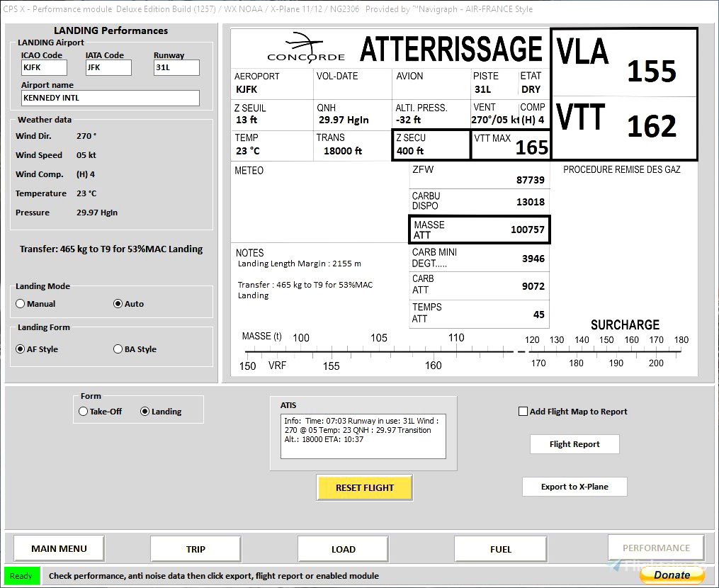Click the Landing Length Margin note
The width and height of the screenshot is (719, 588).
[x=299, y=264]
